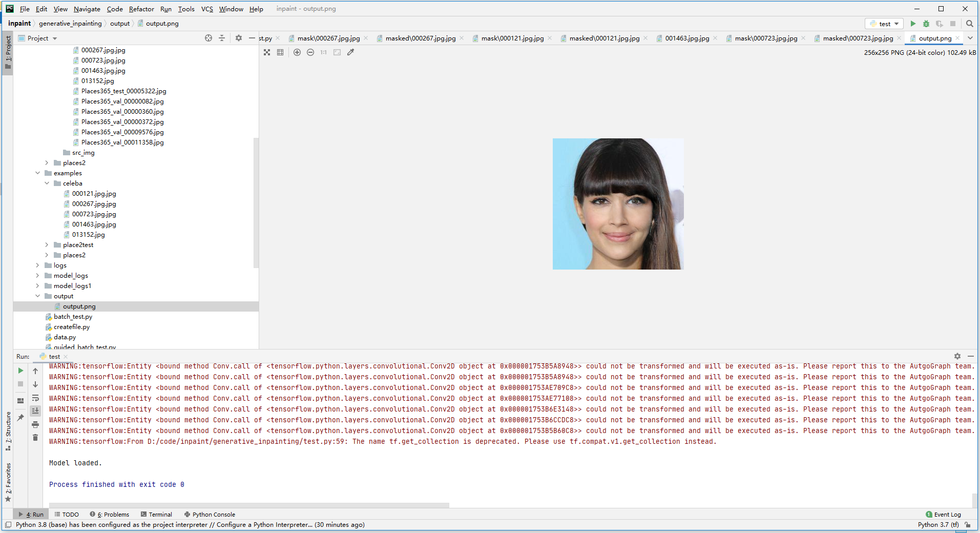Click the Stop square icon in top toolbar
This screenshot has width=980, height=533.
(x=953, y=24)
